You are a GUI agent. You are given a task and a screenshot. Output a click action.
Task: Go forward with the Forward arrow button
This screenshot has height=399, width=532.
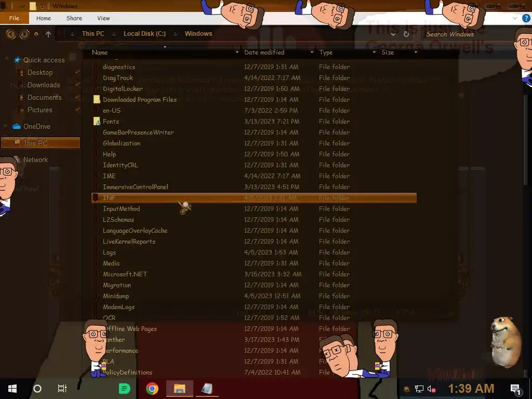click(24, 34)
